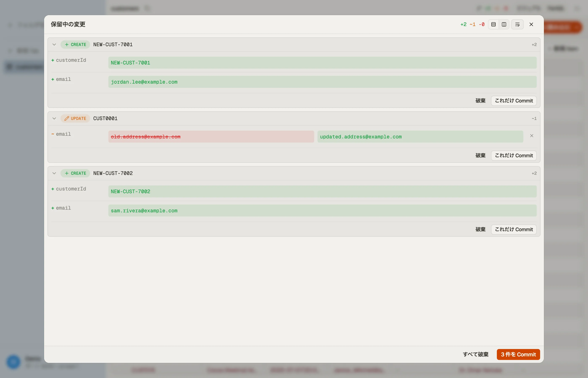Close the 保留中の変更 dialog
This screenshot has width=588, height=378.
click(531, 24)
